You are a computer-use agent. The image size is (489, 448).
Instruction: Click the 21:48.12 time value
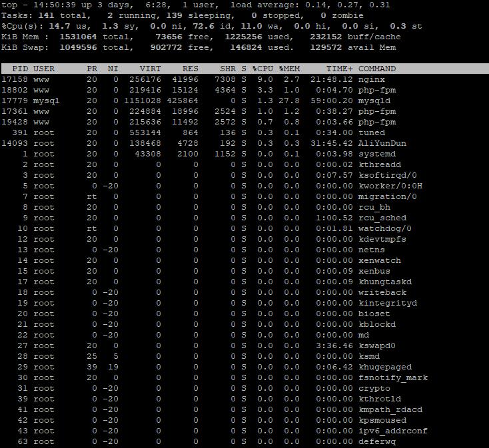pos(332,79)
